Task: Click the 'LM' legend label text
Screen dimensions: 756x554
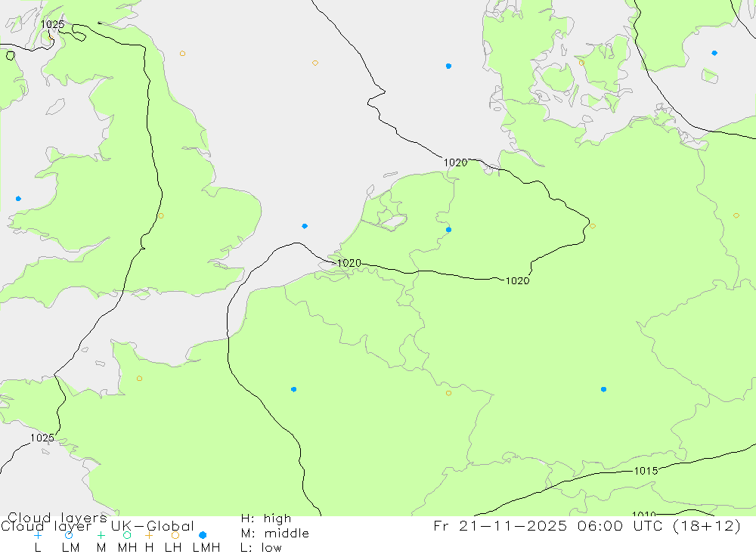Action: coord(70,548)
